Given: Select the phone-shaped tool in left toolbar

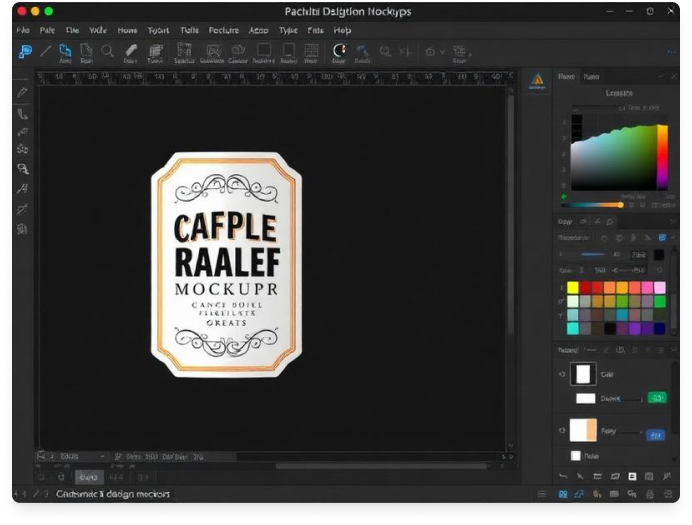Looking at the screenshot, I should [x=22, y=114].
